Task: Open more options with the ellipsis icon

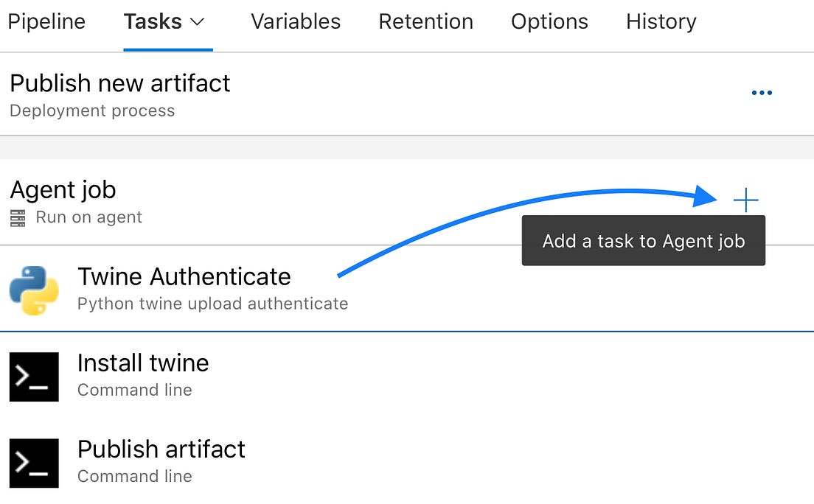Action: tap(762, 92)
